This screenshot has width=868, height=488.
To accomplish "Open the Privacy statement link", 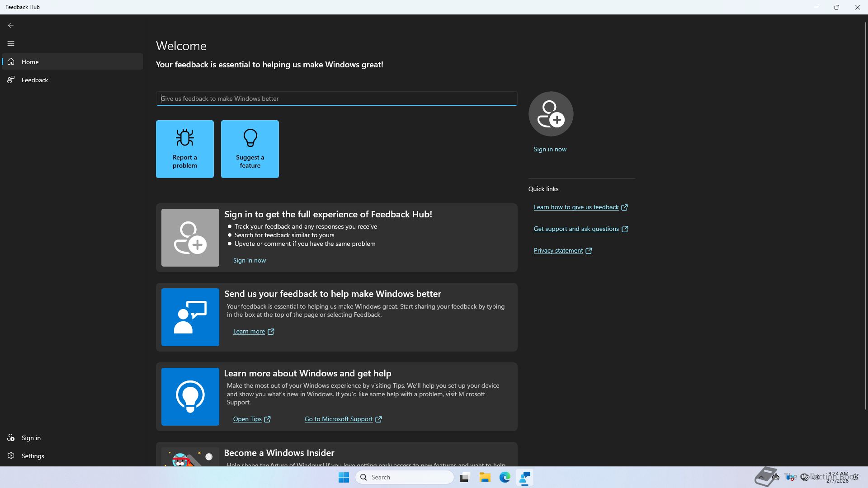I will click(558, 250).
